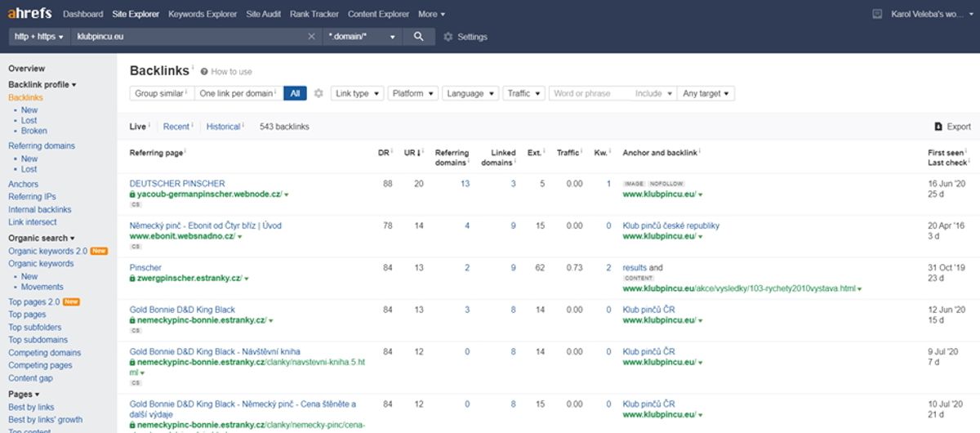Open Referring domains in sidebar
980x433 pixels.
[x=42, y=146]
